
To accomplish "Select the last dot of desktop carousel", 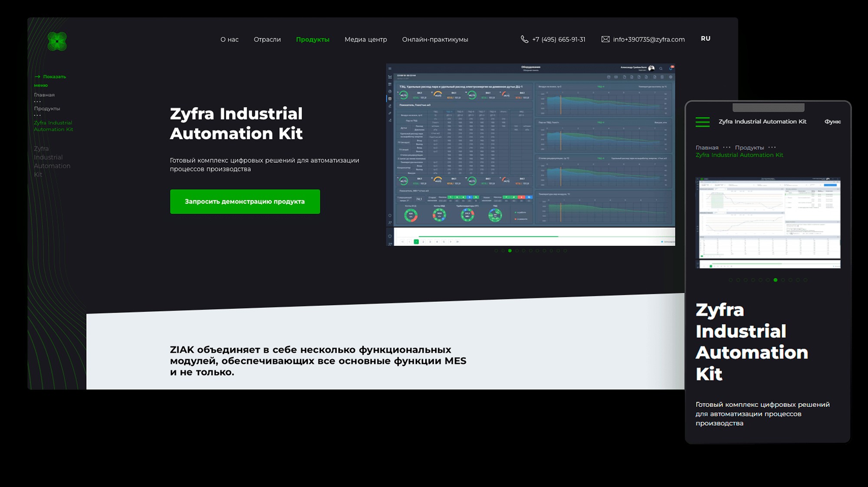I will [x=565, y=251].
